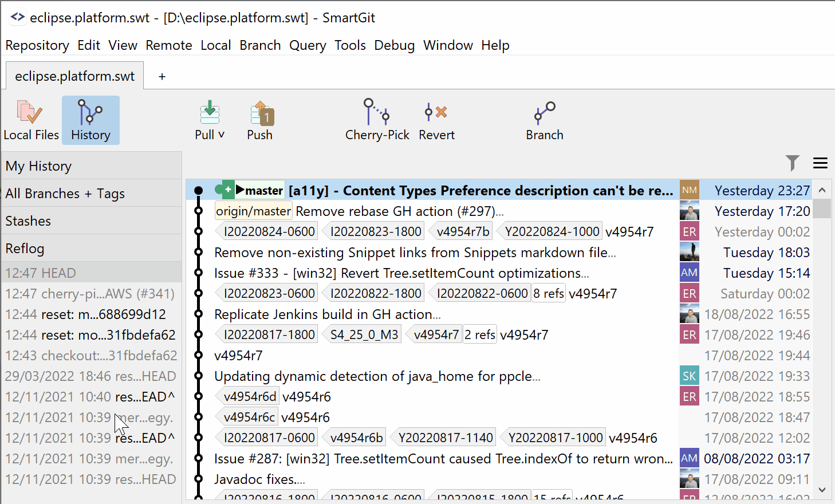835x504 pixels.
Task: Click author photo on Replicate Jenkins build row
Action: (690, 314)
